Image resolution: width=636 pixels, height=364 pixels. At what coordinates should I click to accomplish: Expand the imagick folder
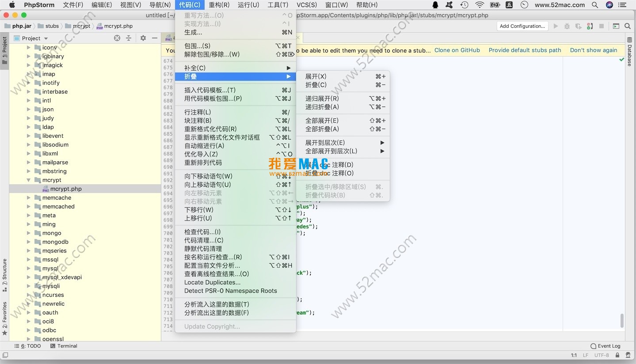tap(29, 65)
